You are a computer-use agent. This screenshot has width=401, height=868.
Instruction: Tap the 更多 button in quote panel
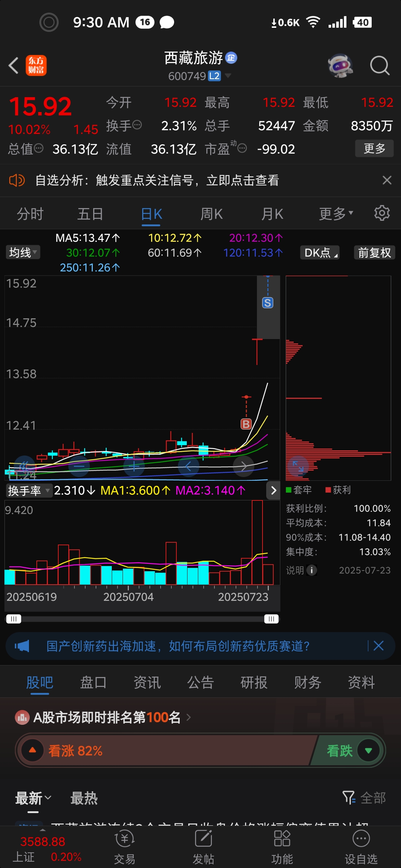tap(374, 149)
